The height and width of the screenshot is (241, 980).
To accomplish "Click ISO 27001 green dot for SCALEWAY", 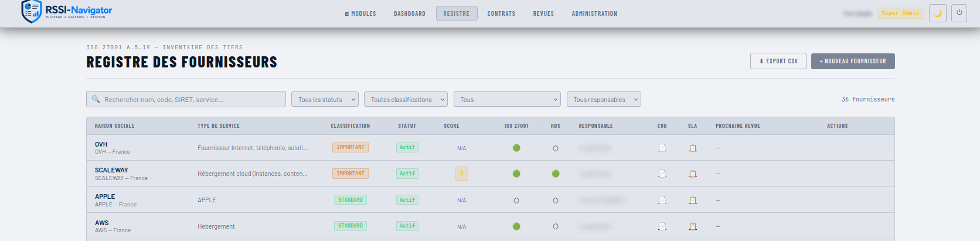I will 516,174.
